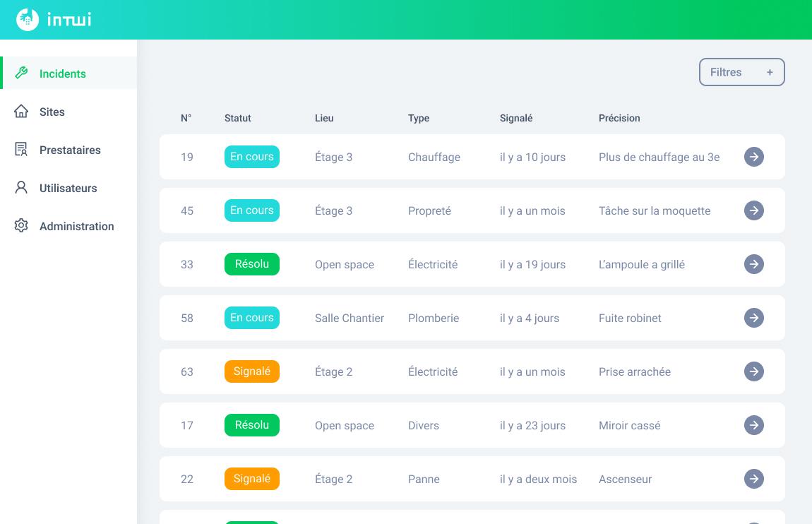This screenshot has width=812, height=524.
Task: Click the document icon beside Prestataires
Action: click(x=21, y=150)
